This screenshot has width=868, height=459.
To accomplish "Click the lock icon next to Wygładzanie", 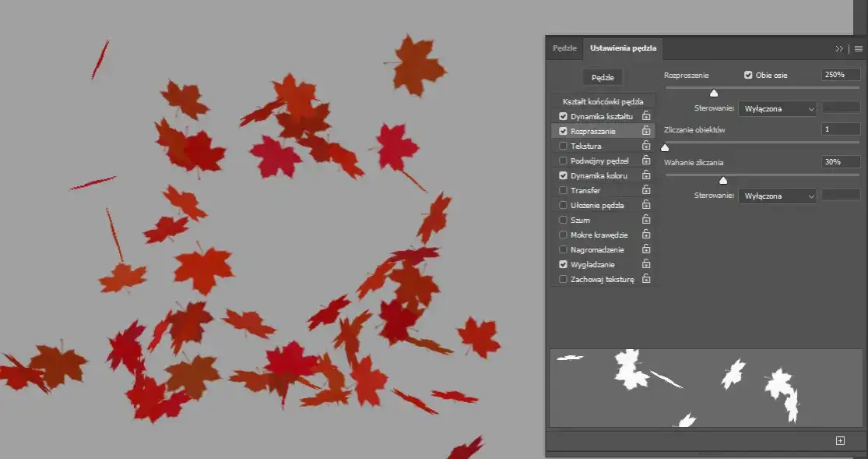I will [645, 264].
